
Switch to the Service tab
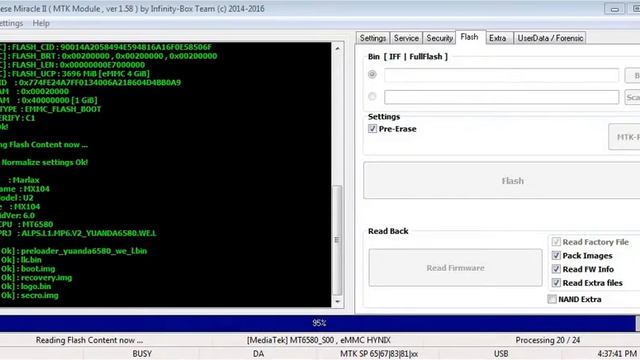[x=406, y=38]
